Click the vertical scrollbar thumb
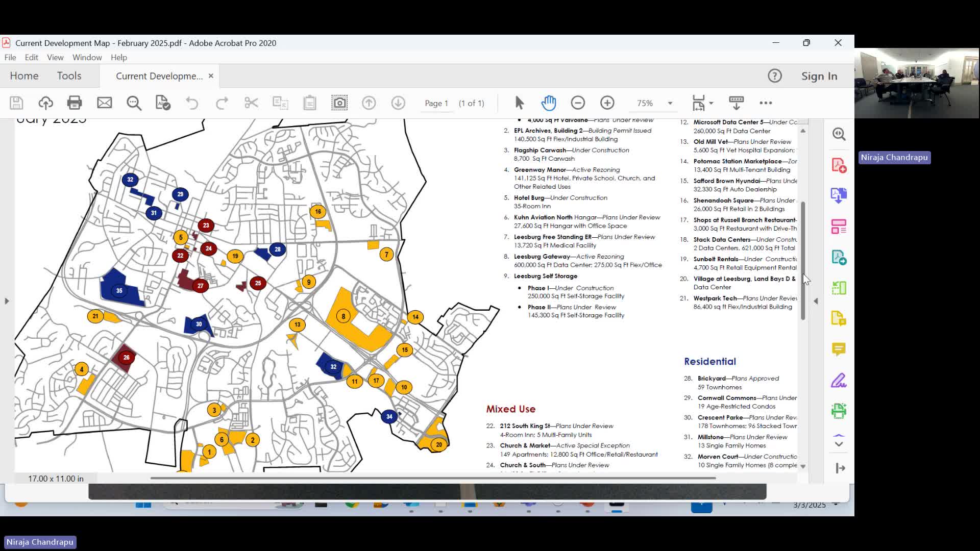The image size is (980, 551). 803,260
